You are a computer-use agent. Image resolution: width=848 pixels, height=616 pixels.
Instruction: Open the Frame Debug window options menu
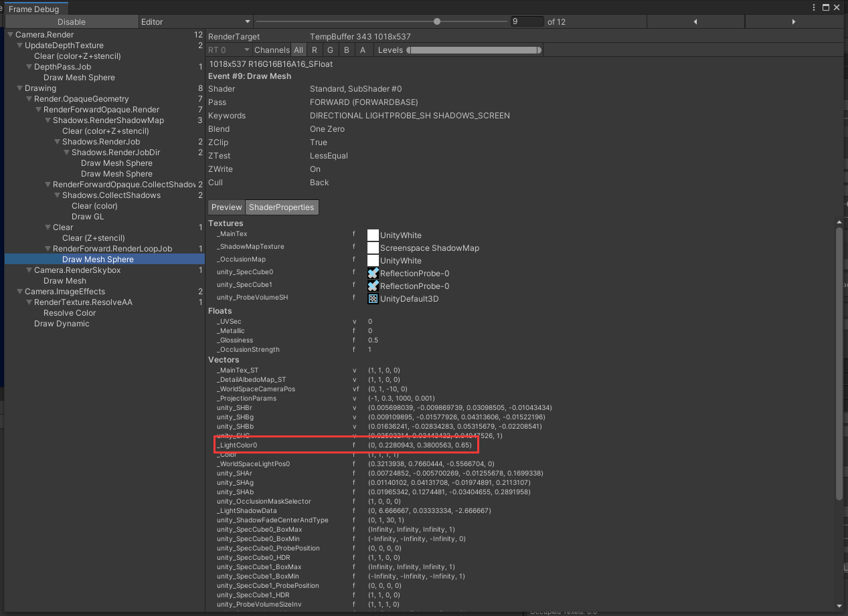(x=813, y=8)
